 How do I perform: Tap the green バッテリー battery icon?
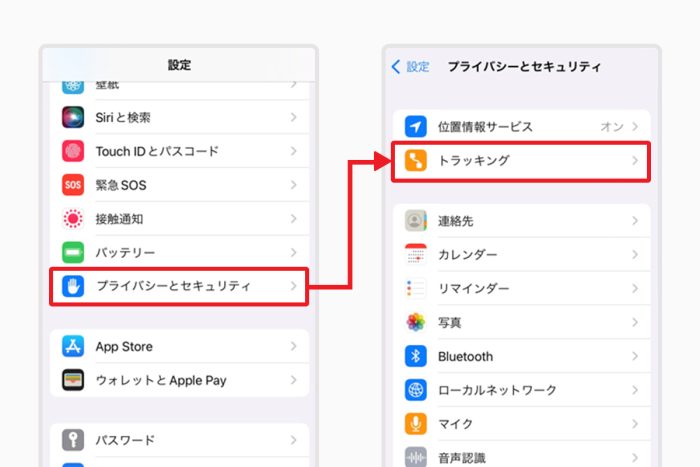point(73,253)
